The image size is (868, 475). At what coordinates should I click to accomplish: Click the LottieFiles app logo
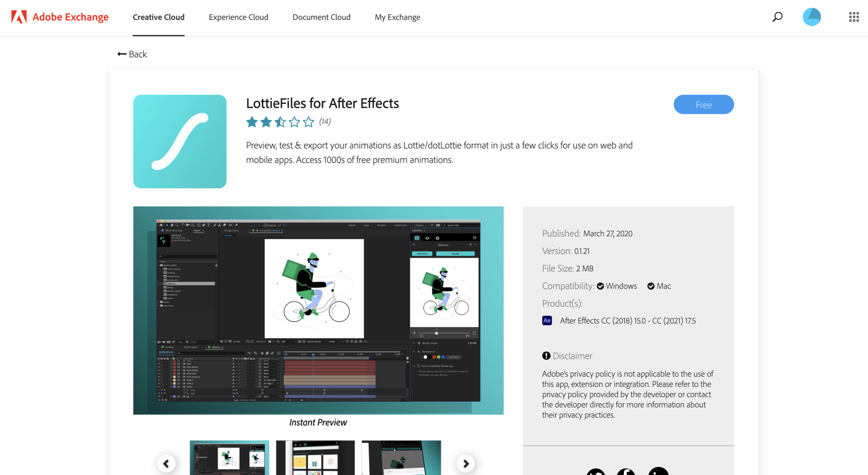pyautogui.click(x=180, y=141)
